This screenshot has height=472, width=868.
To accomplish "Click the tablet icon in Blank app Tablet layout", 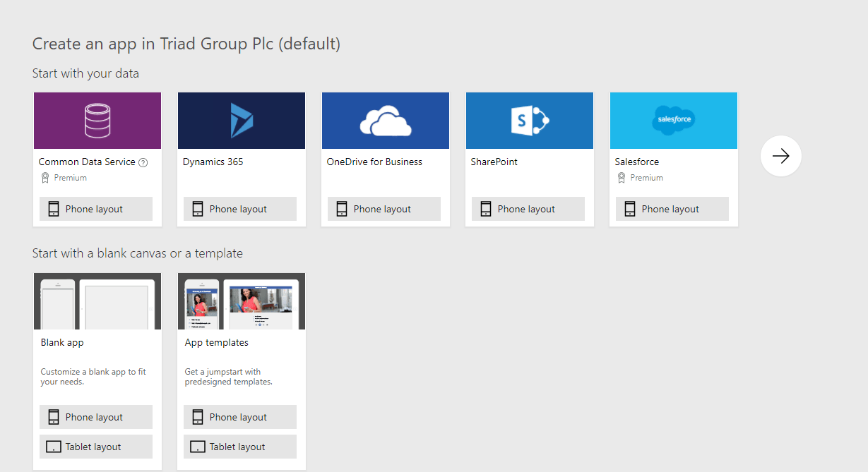I will point(54,447).
